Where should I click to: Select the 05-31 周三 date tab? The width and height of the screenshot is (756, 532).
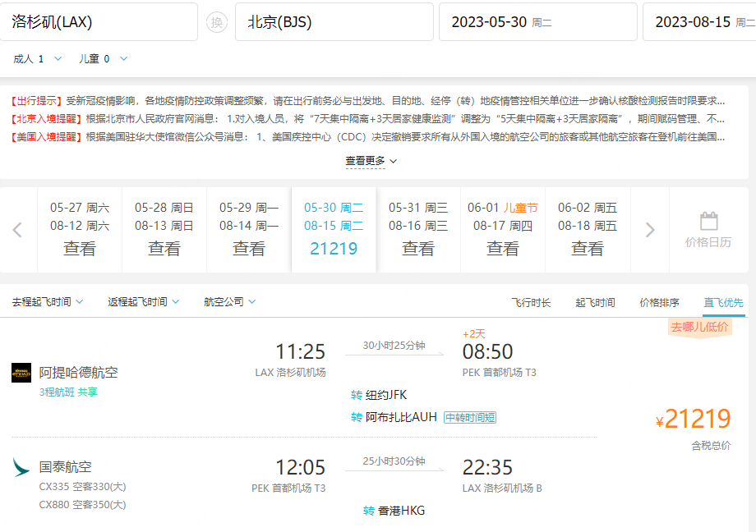tap(418, 230)
